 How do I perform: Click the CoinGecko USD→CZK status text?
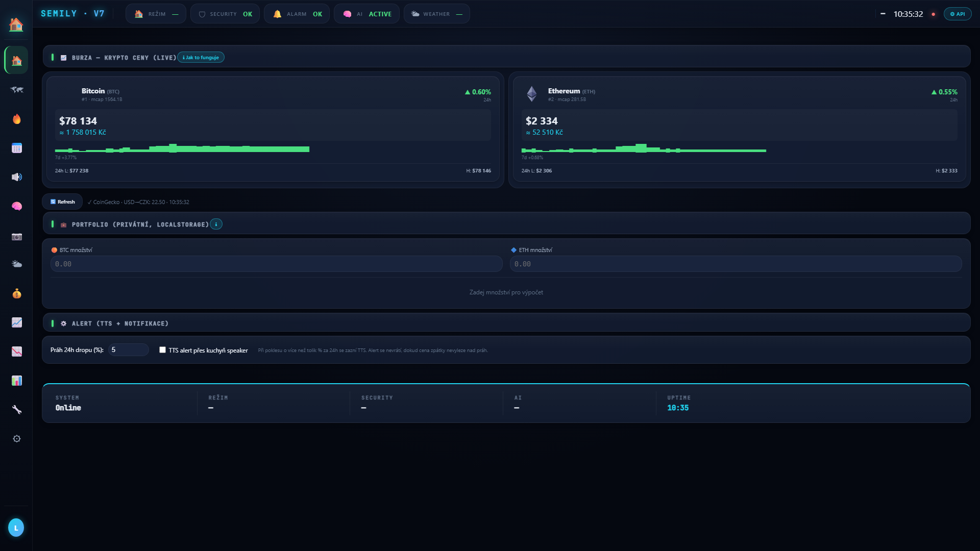138,202
